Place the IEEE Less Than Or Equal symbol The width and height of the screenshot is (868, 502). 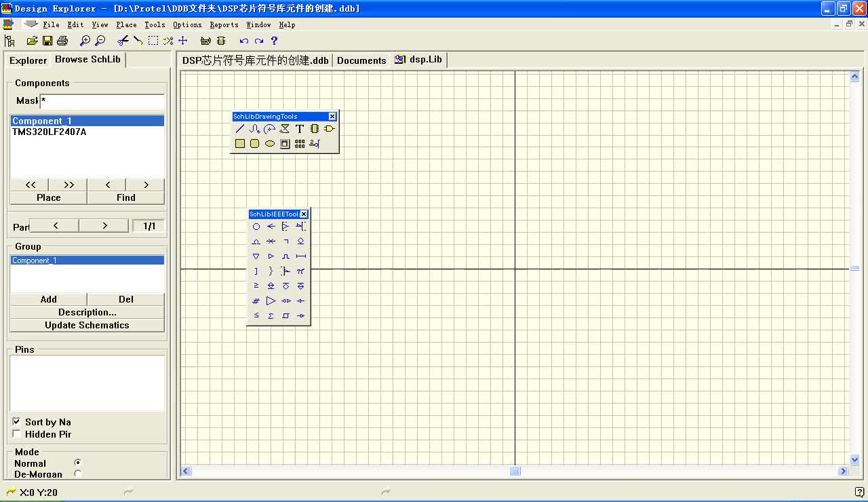click(256, 315)
